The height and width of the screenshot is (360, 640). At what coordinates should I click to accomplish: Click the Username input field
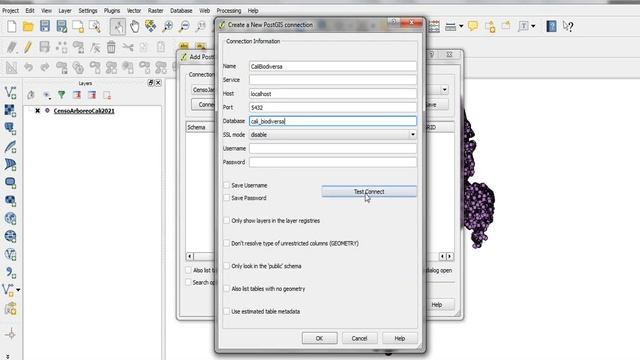tap(333, 149)
